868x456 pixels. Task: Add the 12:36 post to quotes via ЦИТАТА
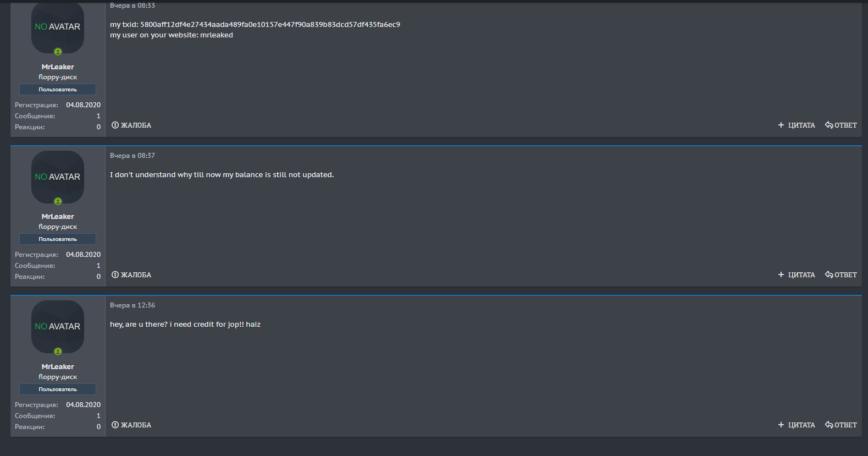[797, 425]
